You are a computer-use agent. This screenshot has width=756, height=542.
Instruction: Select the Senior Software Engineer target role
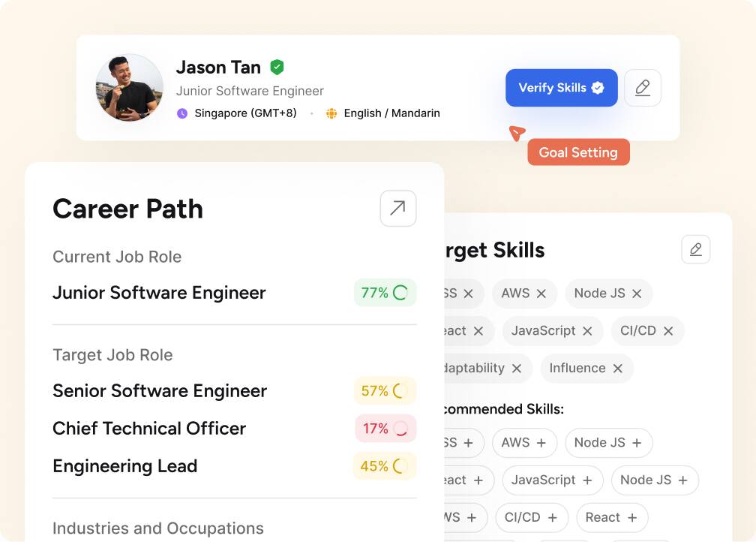(x=159, y=391)
